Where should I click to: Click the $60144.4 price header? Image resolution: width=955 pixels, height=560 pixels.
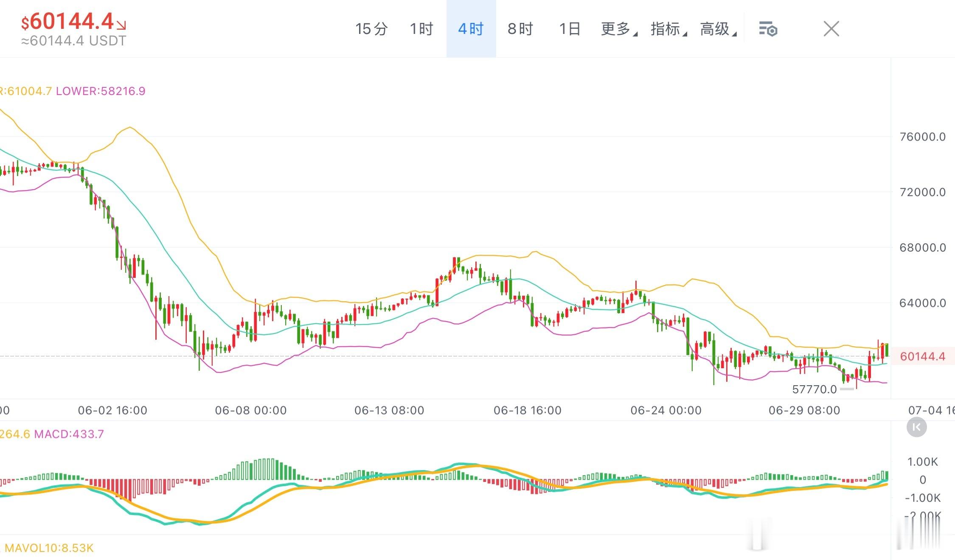point(73,21)
